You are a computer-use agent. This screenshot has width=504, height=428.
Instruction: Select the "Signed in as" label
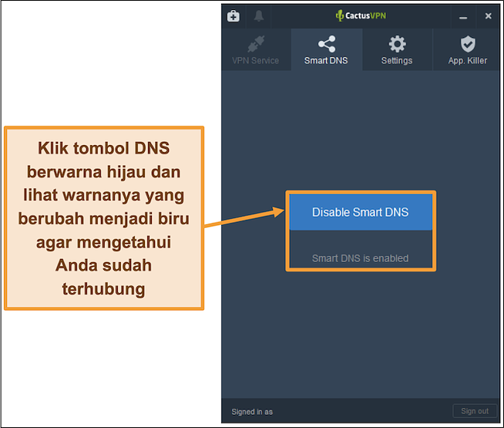point(252,412)
